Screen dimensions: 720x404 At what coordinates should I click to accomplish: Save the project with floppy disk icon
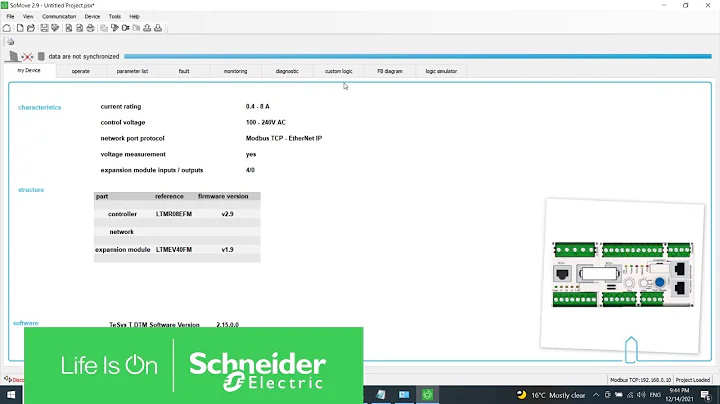click(x=44, y=28)
